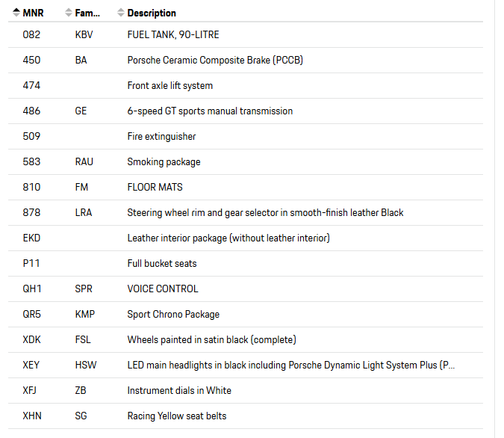Screen dimensions: 504x438
Task: Select the Instrument dials in White row
Action: [x=246, y=391]
